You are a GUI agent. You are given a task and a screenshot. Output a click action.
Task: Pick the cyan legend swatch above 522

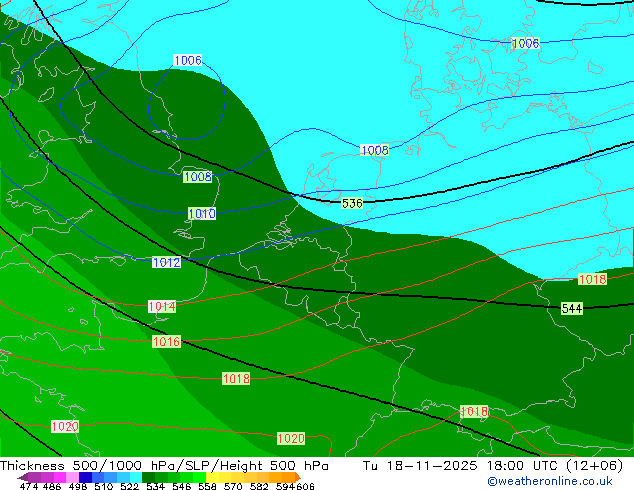pyautogui.click(x=136, y=477)
